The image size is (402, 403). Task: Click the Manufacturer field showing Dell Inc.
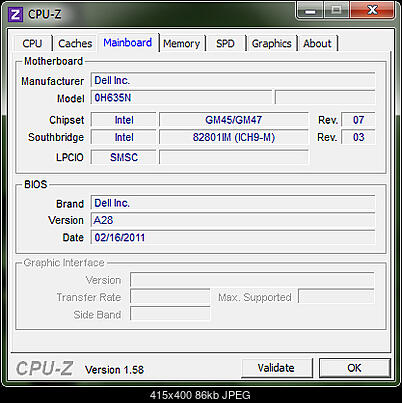point(233,80)
